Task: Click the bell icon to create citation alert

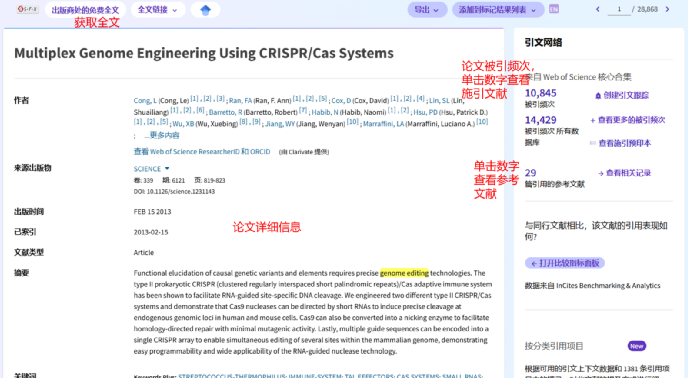Action: (x=598, y=96)
